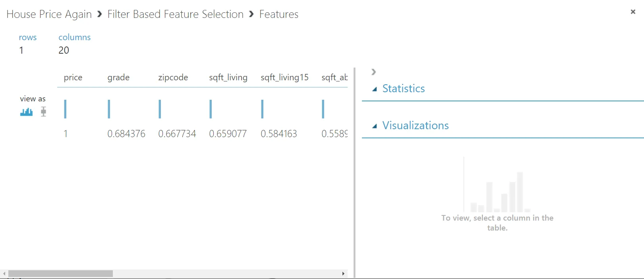Screen dimensions: 644x279
Task: Click the Visualizations heading text
Action: pos(416,126)
